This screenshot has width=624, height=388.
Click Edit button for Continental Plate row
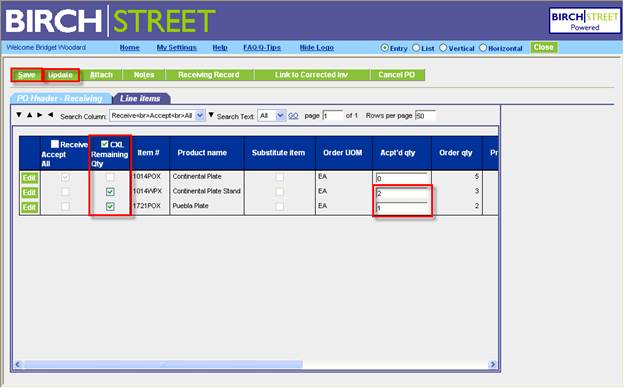(x=29, y=178)
